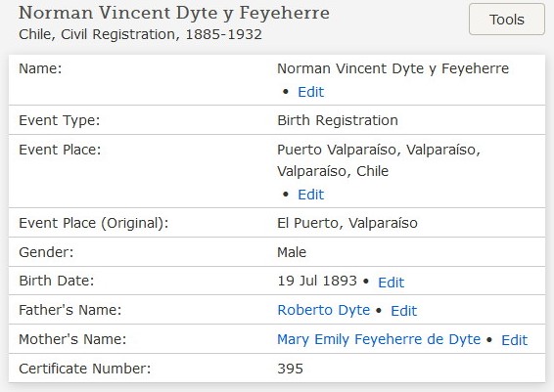Select the Name value text in the table

(392, 68)
